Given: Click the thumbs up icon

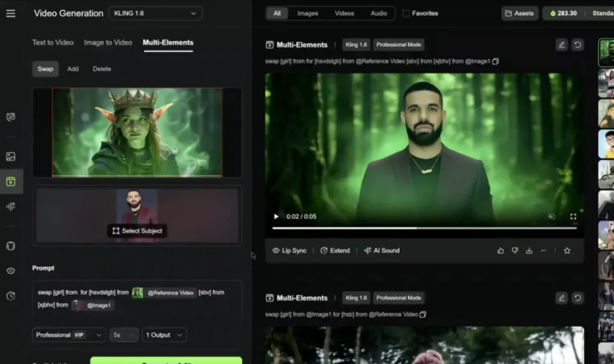Looking at the screenshot, I should pos(501,251).
